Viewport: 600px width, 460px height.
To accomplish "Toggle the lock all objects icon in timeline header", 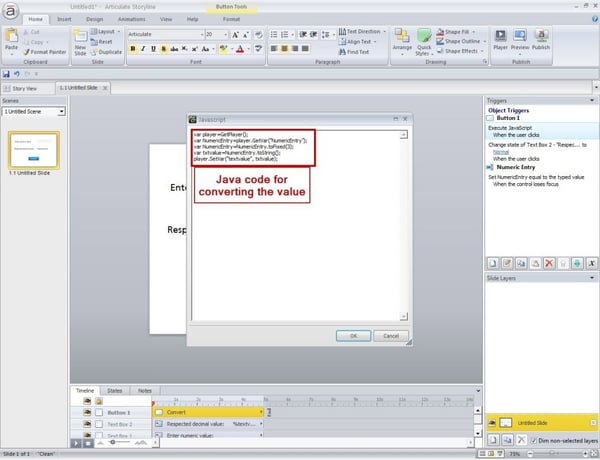I will click(99, 401).
